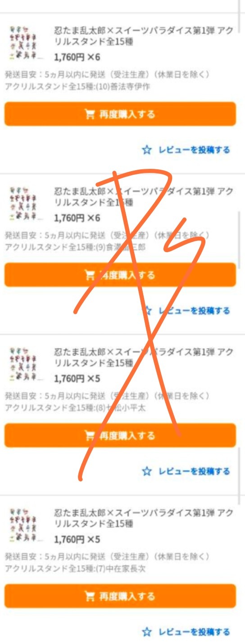Click レビューを投稿する text for 中在家長次 order

coord(194,632)
